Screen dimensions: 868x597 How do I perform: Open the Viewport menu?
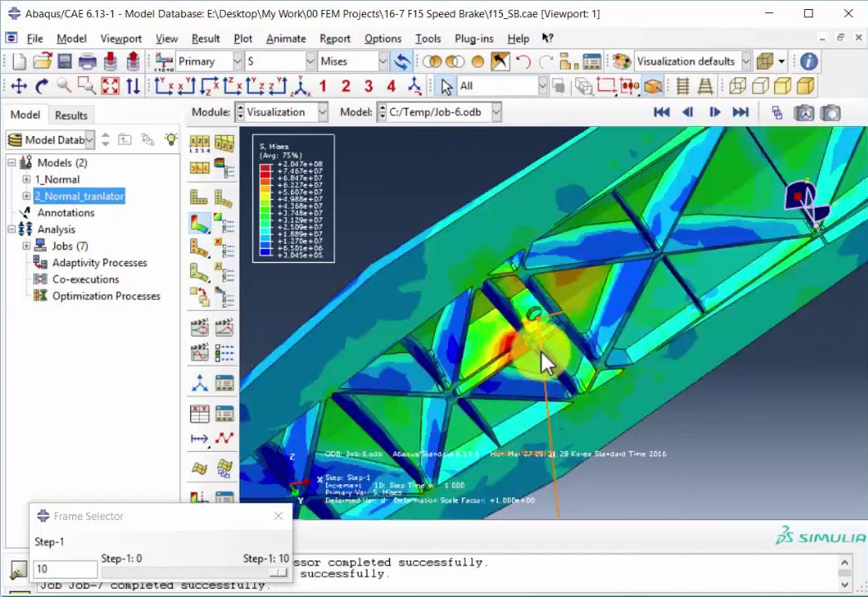click(x=120, y=39)
